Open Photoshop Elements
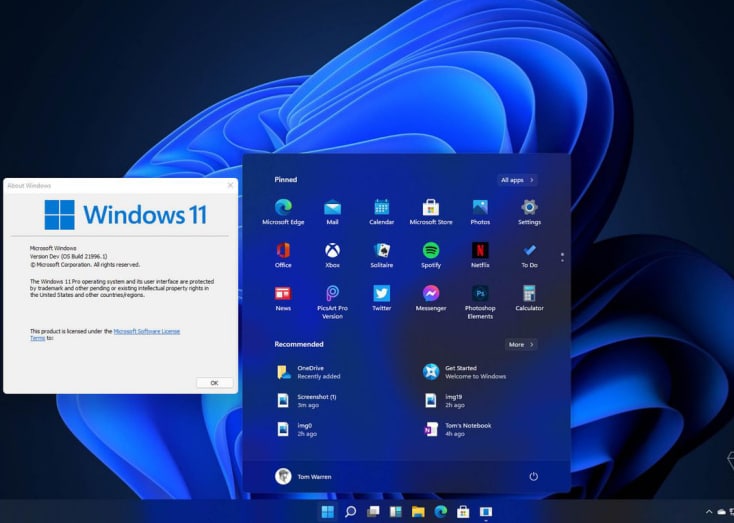Image resolution: width=734 pixels, height=523 pixels. [480, 302]
